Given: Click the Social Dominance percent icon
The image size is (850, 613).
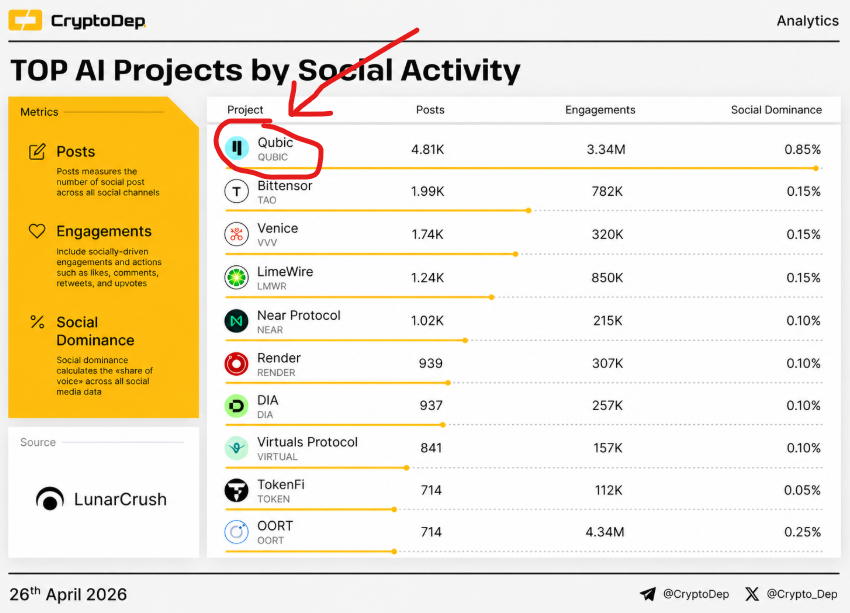Looking at the screenshot, I should pyautogui.click(x=37, y=322).
